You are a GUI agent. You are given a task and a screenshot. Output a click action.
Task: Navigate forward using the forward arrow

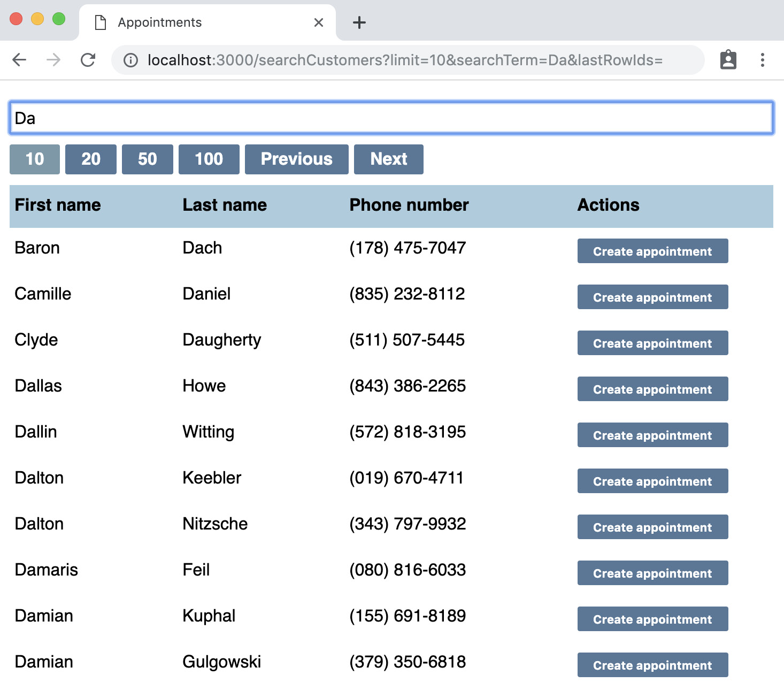(53, 60)
